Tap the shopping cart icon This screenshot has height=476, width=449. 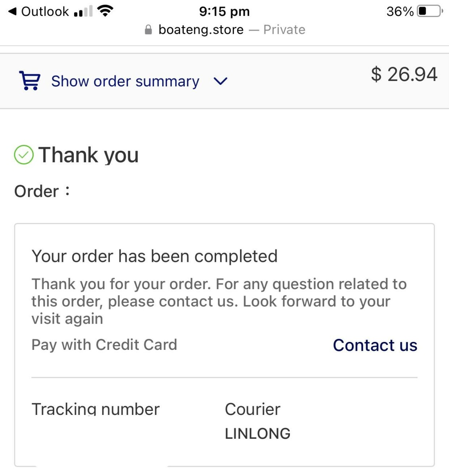point(30,81)
